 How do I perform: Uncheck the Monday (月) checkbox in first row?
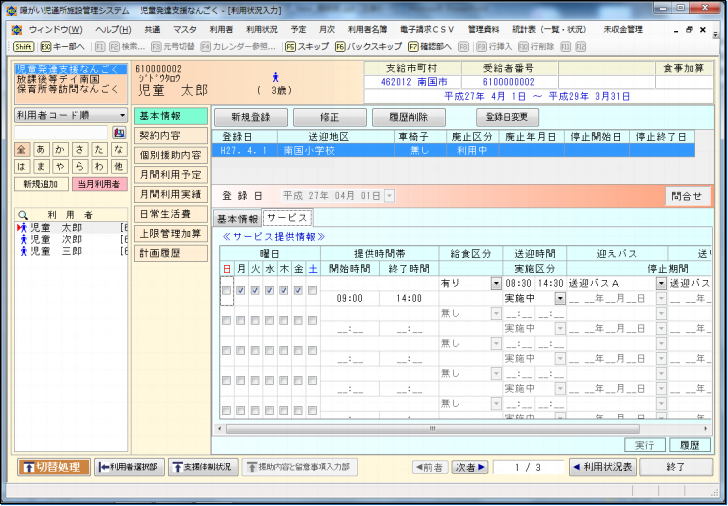[x=241, y=290]
